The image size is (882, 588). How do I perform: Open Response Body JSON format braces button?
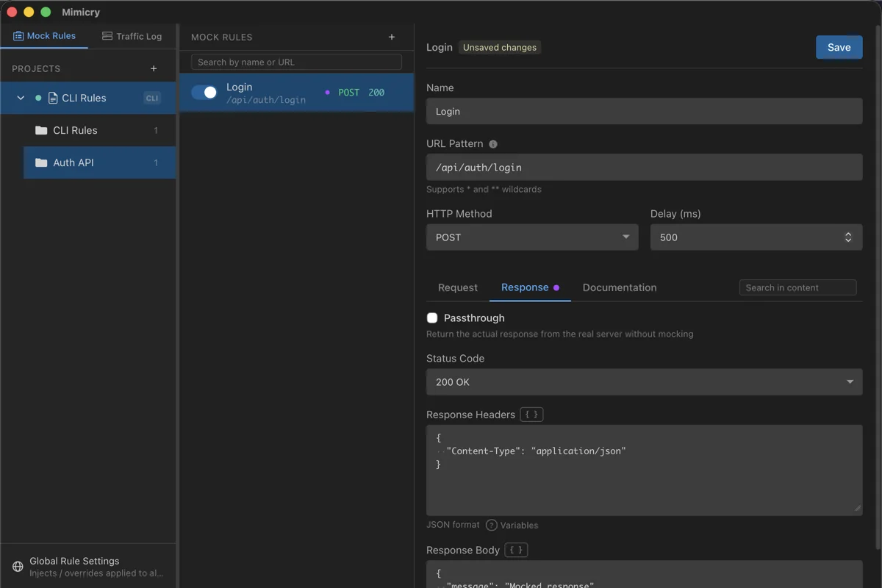point(517,550)
